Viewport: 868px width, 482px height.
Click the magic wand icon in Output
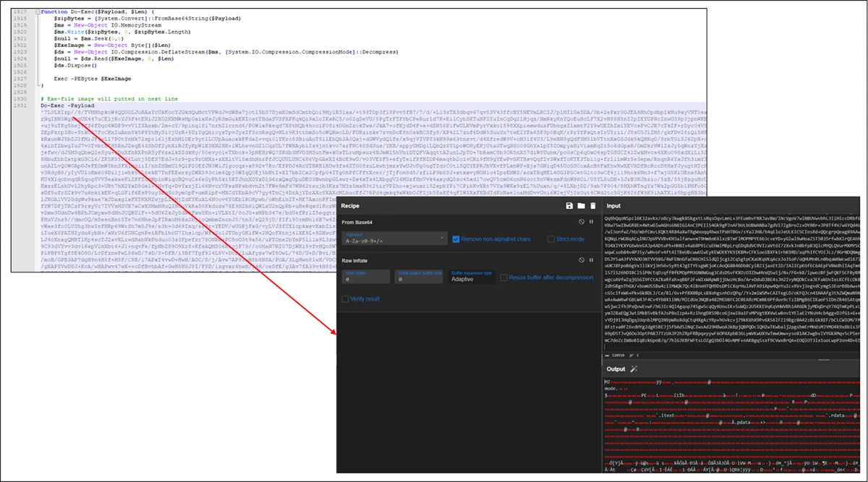633,369
